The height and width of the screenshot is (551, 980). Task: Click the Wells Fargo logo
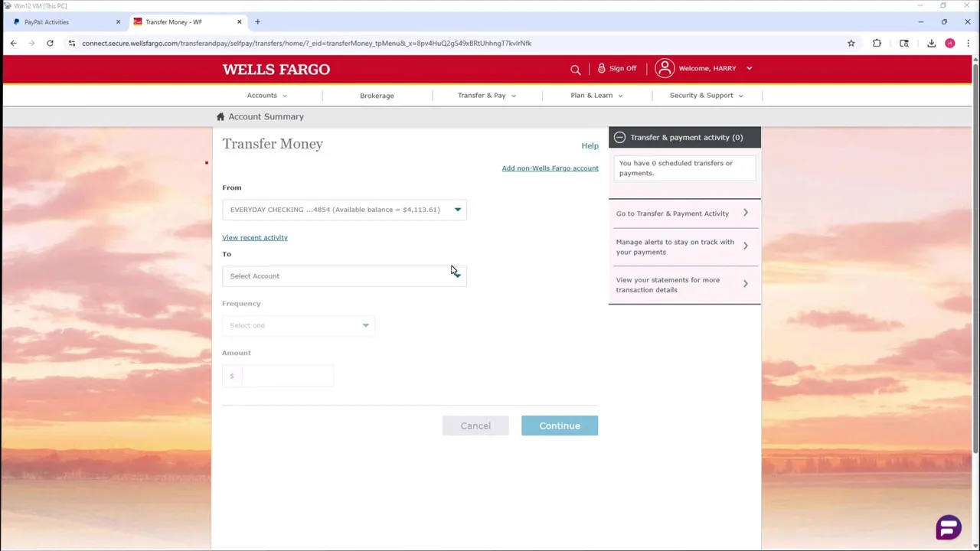tap(276, 69)
